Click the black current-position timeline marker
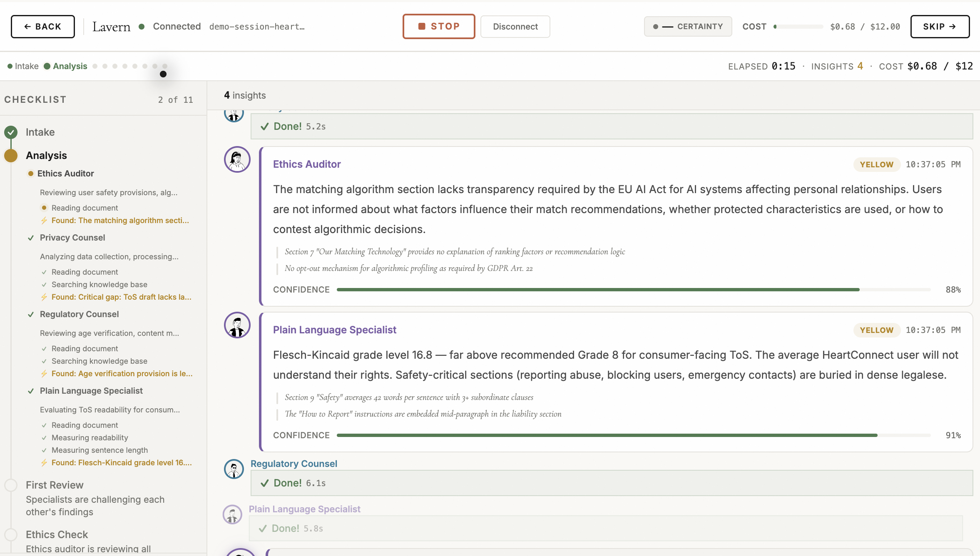Image resolution: width=980 pixels, height=556 pixels. point(163,74)
